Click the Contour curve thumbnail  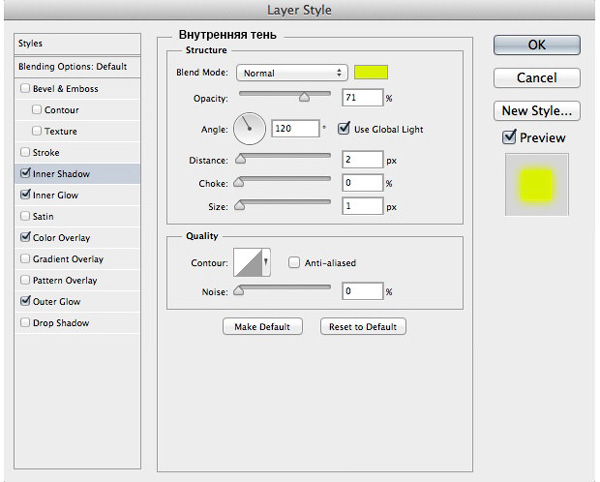pos(248,262)
